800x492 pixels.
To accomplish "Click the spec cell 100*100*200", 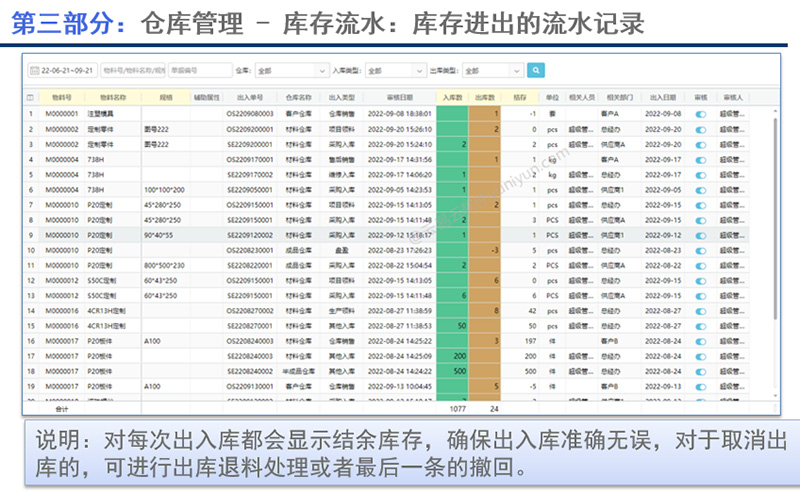I will (x=166, y=190).
